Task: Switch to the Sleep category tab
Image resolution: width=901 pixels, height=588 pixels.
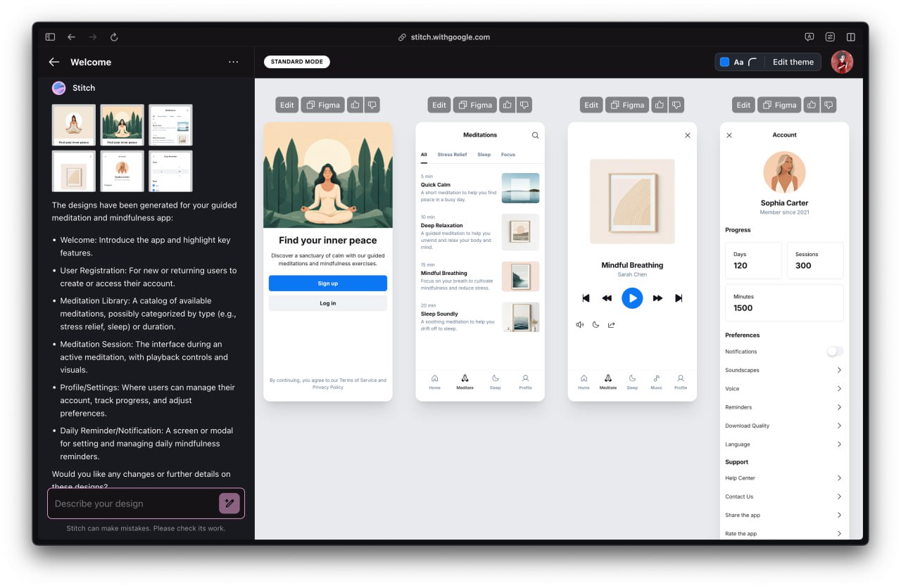Action: tap(484, 155)
